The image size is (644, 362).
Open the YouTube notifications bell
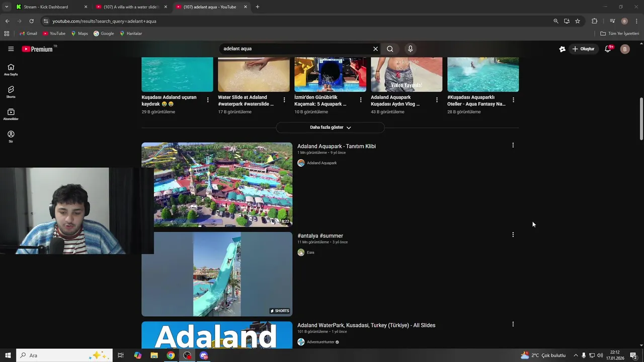[x=608, y=49]
